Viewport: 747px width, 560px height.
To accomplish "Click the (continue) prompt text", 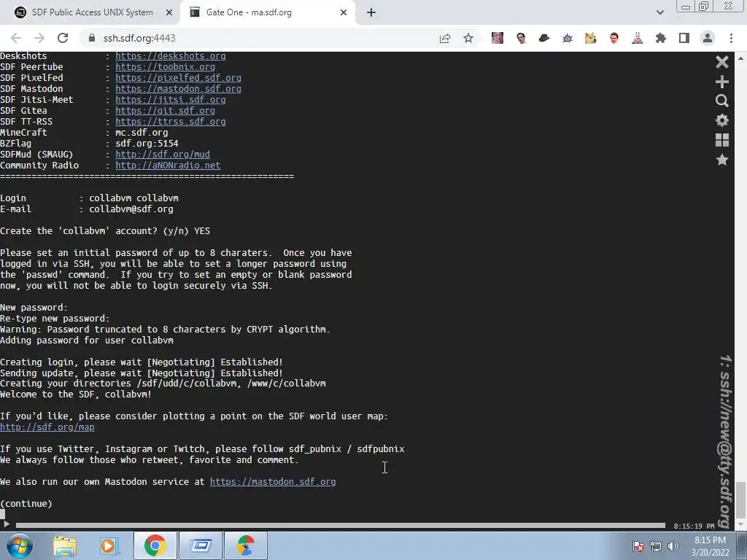I will coord(26,504).
